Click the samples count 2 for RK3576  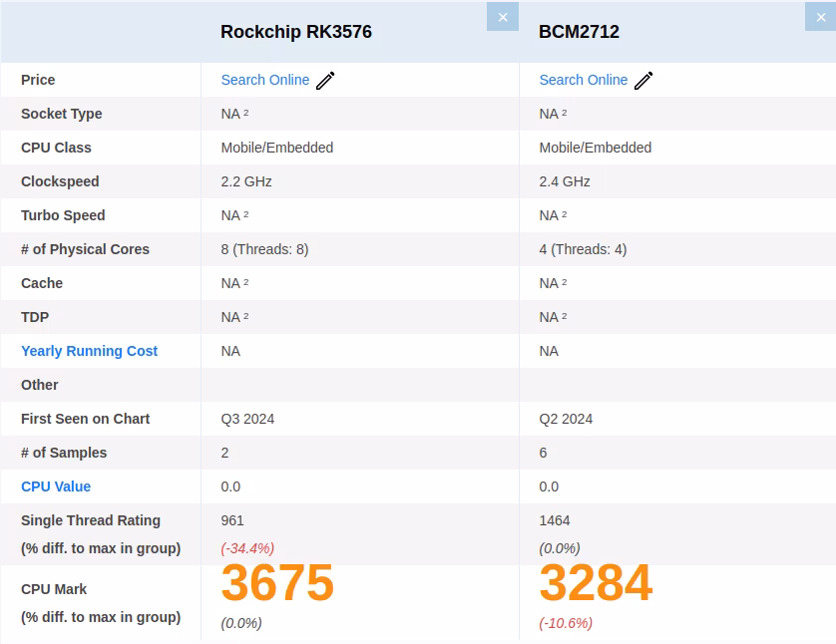[x=224, y=453]
